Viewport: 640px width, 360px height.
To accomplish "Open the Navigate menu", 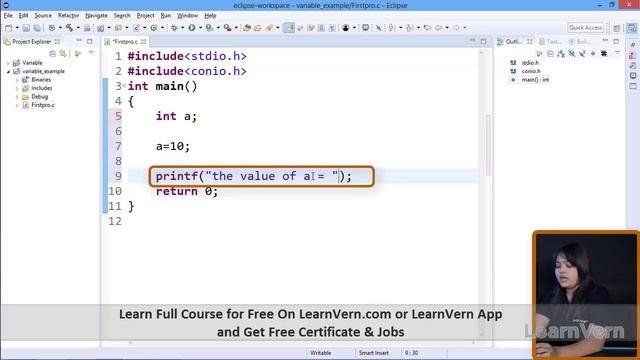I will (x=96, y=16).
